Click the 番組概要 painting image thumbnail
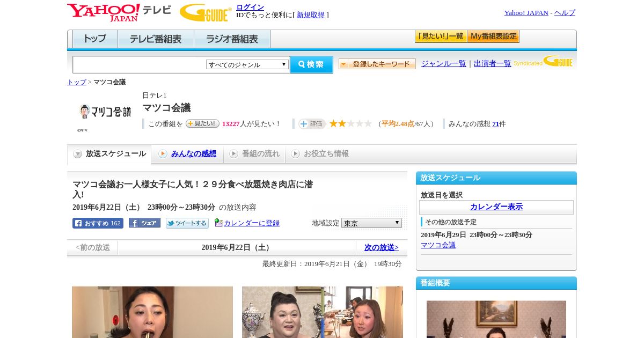Viewport: 644px width, 338px height. point(496,319)
